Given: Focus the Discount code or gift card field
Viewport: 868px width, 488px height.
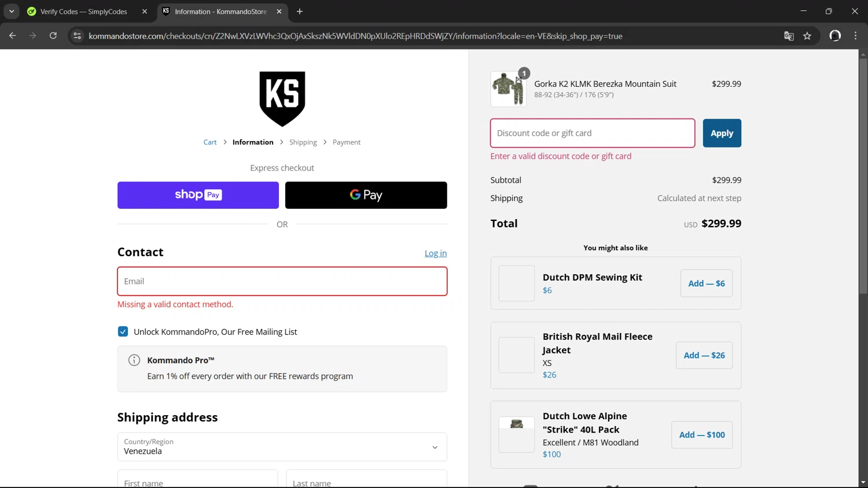Looking at the screenshot, I should pyautogui.click(x=593, y=133).
